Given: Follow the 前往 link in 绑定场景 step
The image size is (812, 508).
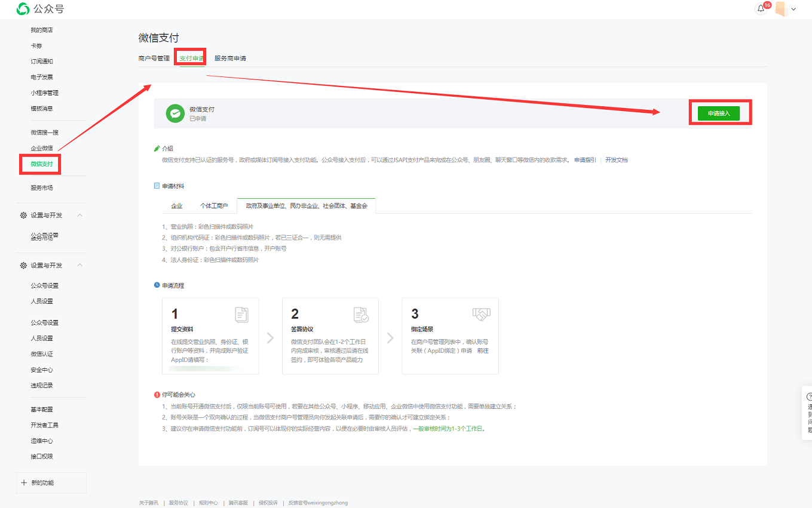Looking at the screenshot, I should 483,351.
